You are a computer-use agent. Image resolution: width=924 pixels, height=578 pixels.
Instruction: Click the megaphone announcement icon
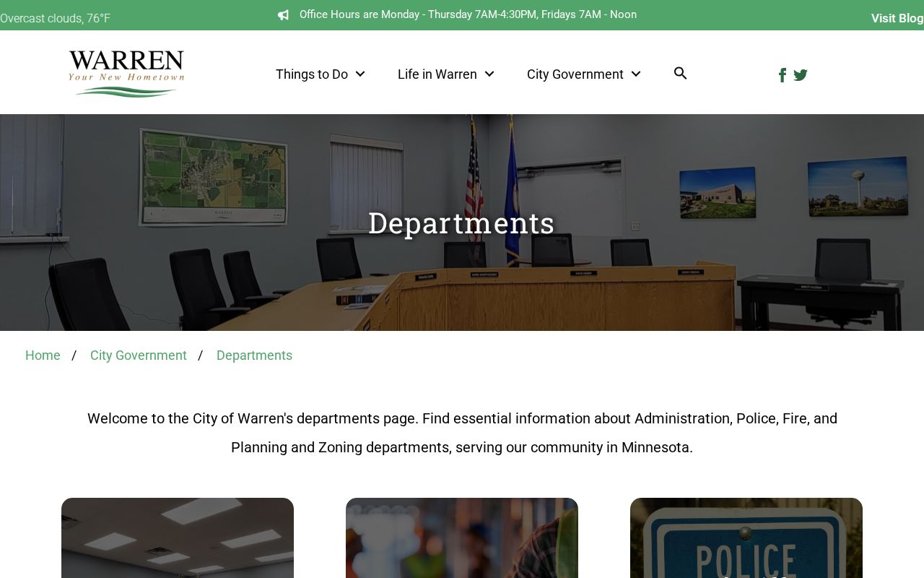(x=284, y=14)
